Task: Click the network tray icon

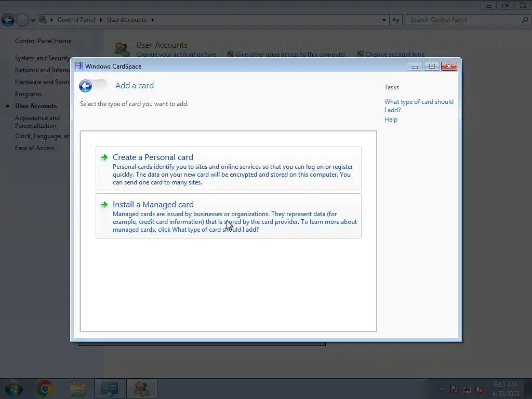Action: [467, 390]
